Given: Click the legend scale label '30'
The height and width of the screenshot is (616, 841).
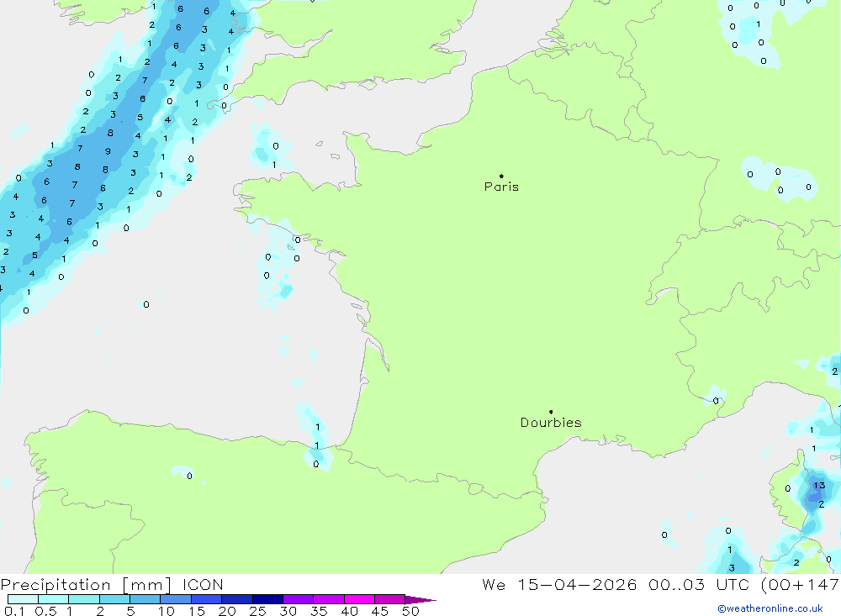Looking at the screenshot, I should click(x=288, y=611).
